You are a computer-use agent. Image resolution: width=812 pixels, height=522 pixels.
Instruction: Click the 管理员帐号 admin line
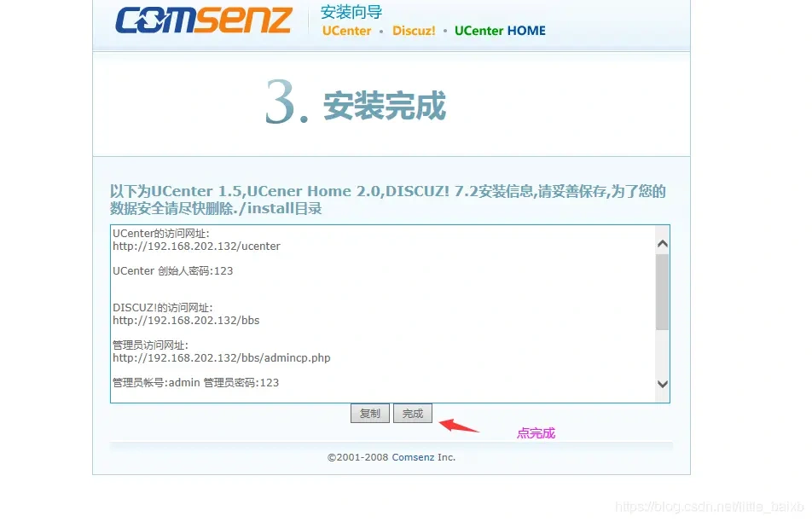[195, 383]
